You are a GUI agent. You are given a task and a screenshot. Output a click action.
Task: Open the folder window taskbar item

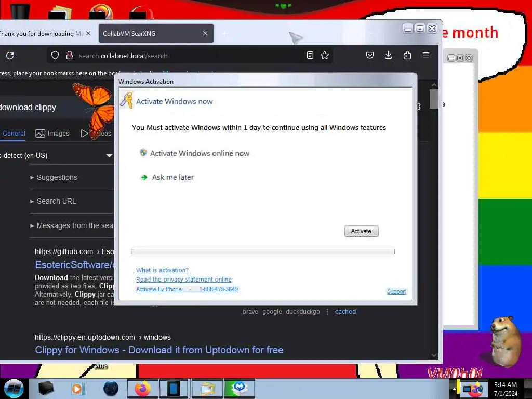point(207,389)
